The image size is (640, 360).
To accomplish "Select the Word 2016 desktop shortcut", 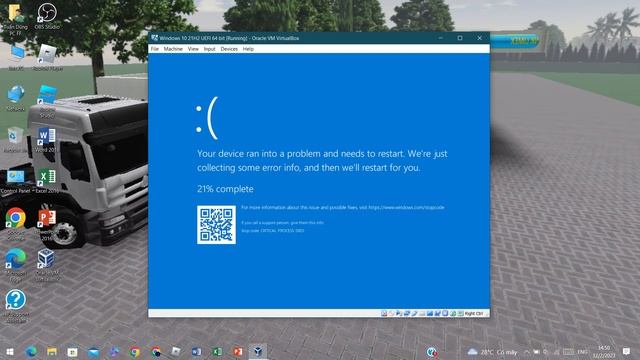I will pos(46,140).
